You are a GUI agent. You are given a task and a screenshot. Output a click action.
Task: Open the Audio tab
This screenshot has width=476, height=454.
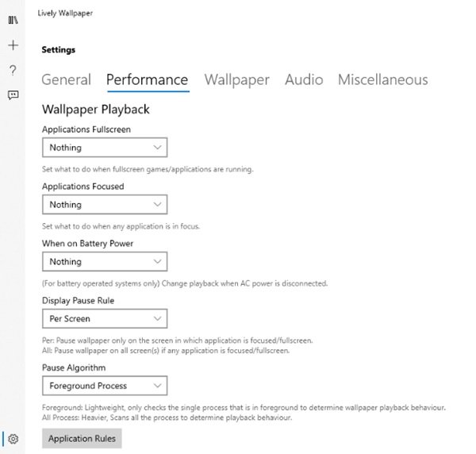(304, 80)
